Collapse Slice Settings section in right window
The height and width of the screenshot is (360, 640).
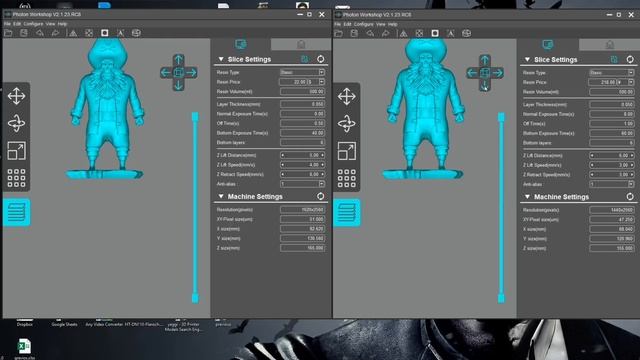(x=527, y=60)
